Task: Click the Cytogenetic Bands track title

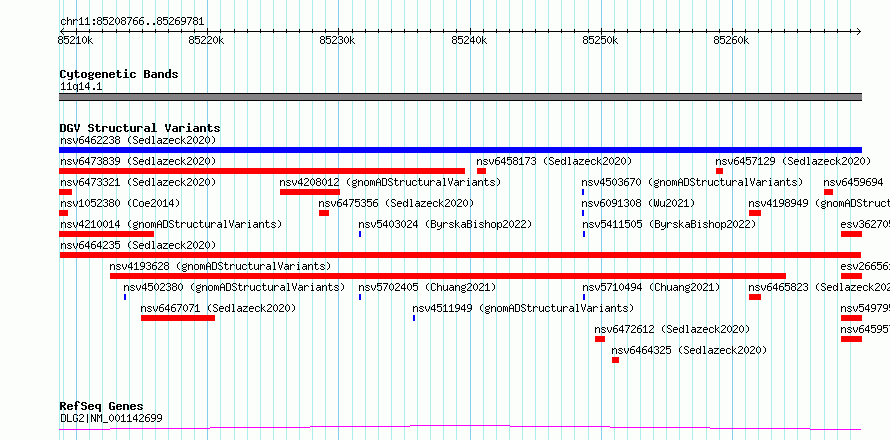Action: click(119, 74)
